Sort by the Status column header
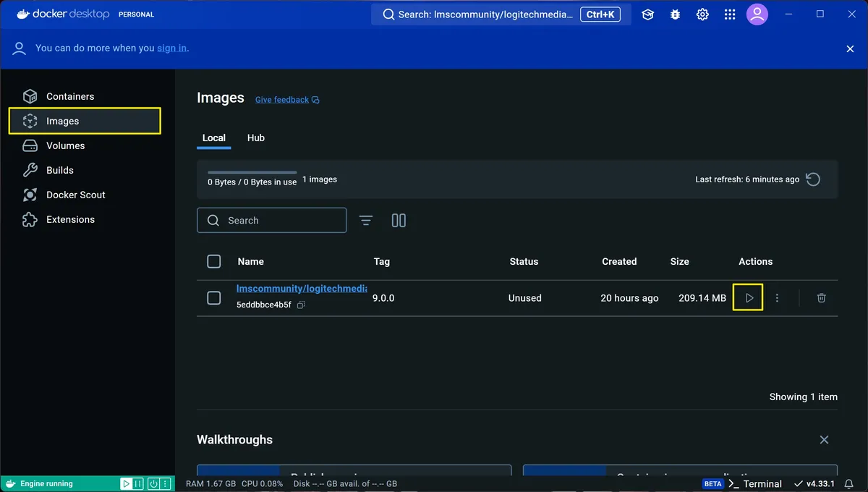Viewport: 868px width, 492px height. (x=524, y=262)
